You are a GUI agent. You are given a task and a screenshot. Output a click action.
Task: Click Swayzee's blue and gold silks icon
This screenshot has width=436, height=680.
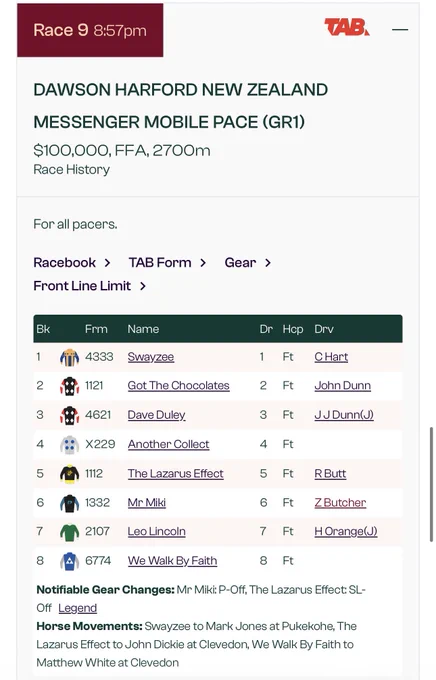[x=69, y=358]
